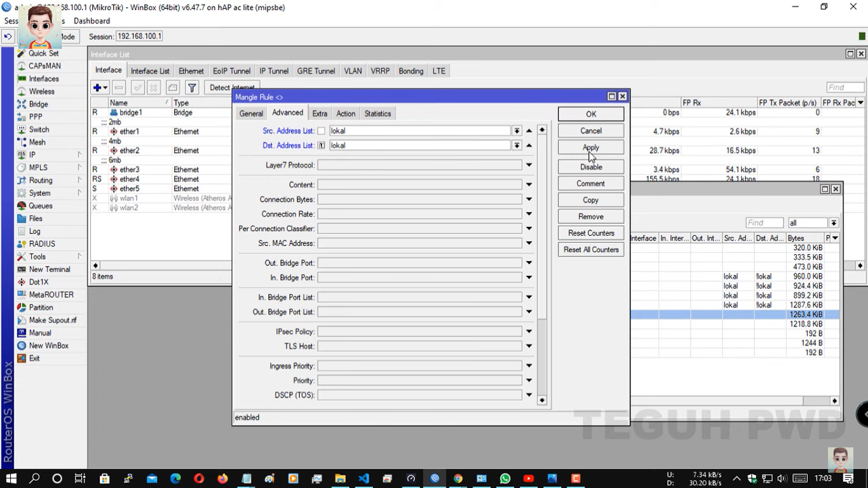Open RADIUS sidebar item

[x=42, y=244]
